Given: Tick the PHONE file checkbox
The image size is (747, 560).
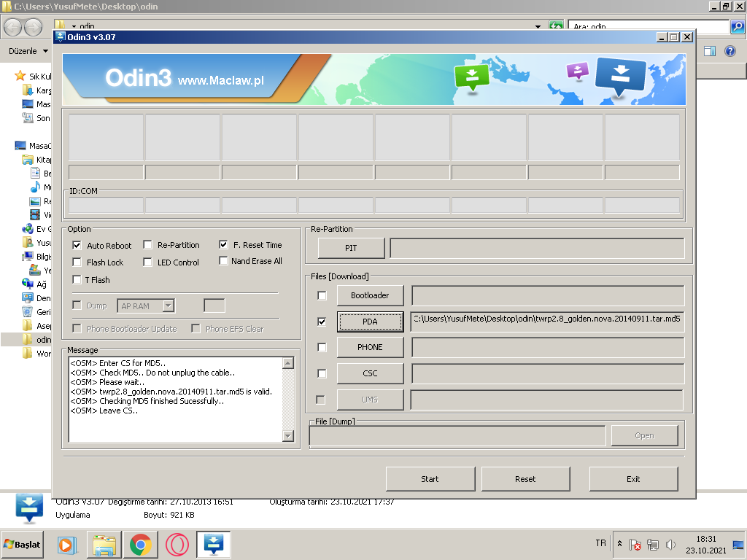Looking at the screenshot, I should (x=322, y=347).
